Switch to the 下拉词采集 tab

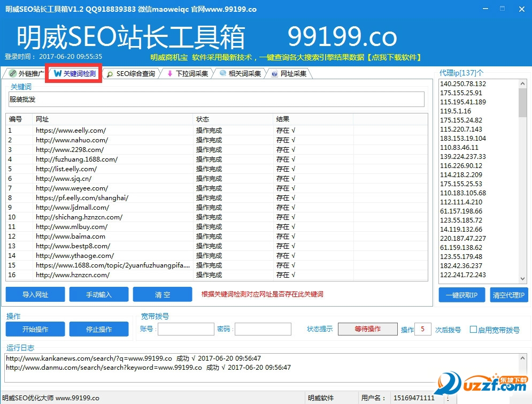[x=187, y=74]
